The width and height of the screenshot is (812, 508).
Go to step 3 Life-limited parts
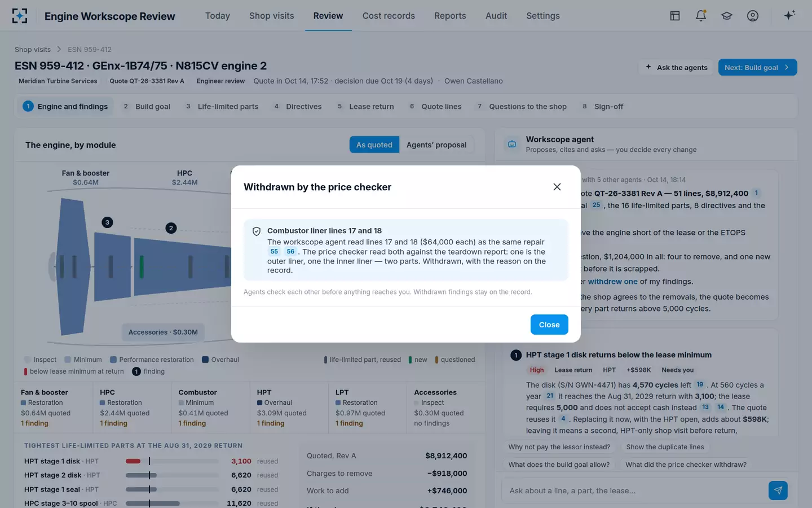click(222, 107)
